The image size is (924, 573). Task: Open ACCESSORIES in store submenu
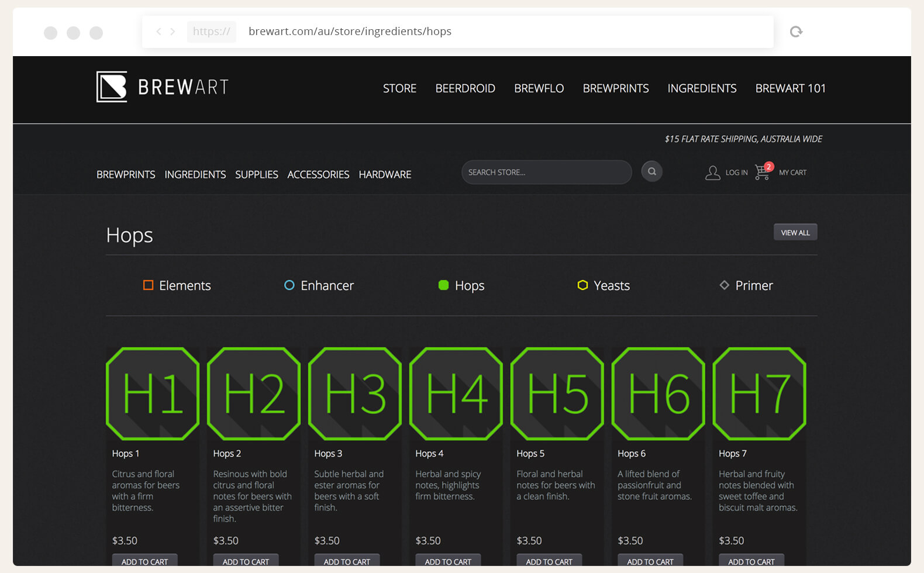click(x=318, y=174)
